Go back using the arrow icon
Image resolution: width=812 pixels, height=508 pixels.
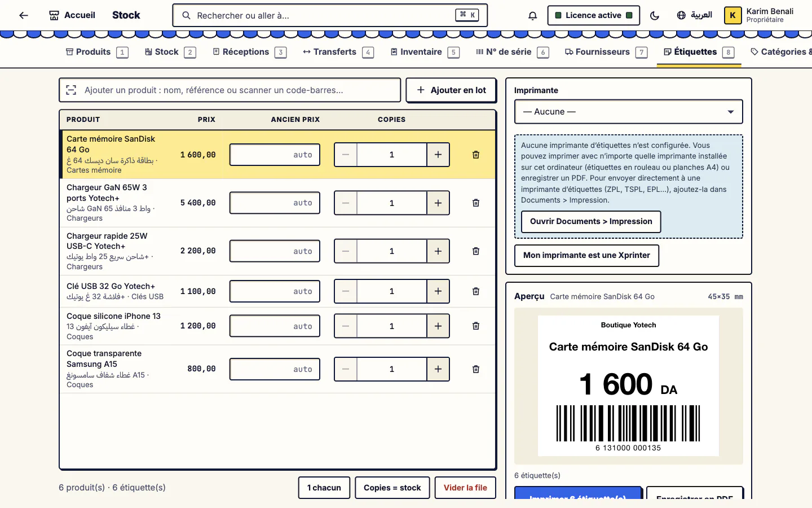tap(23, 15)
